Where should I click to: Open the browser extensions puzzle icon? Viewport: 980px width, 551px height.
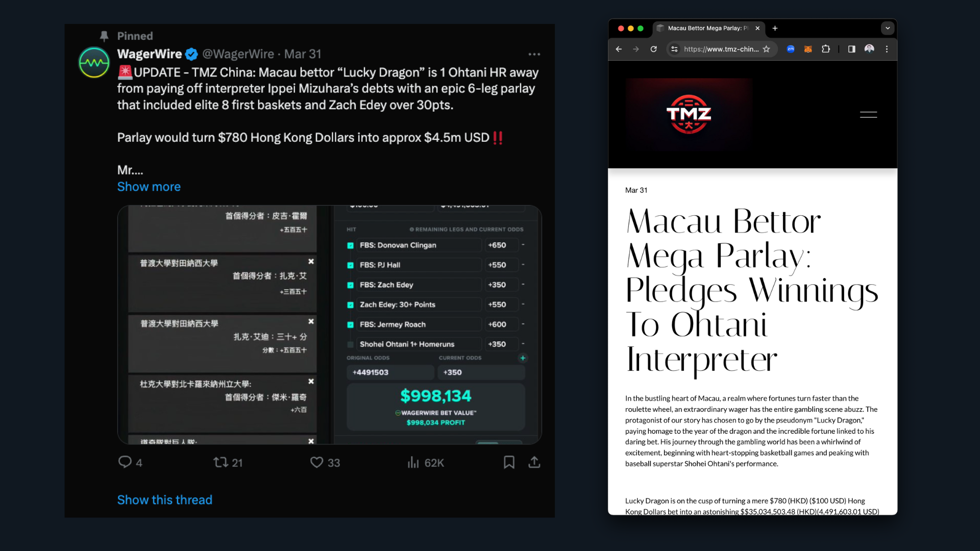click(825, 49)
